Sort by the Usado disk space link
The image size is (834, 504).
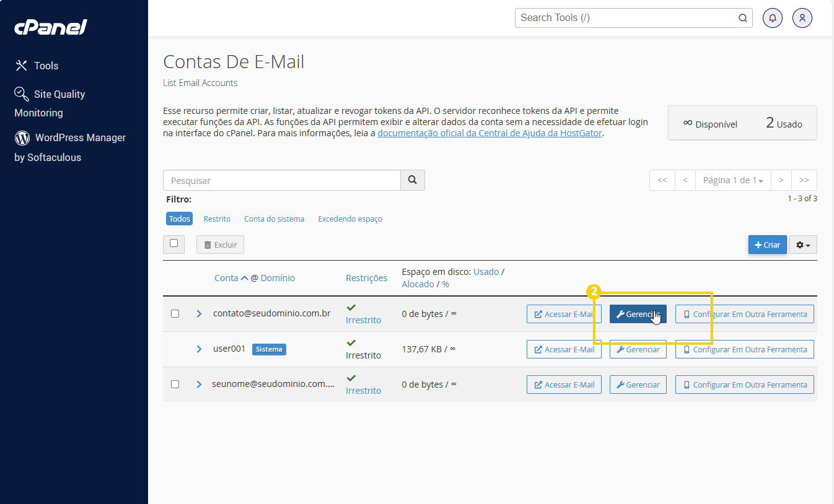pos(486,272)
